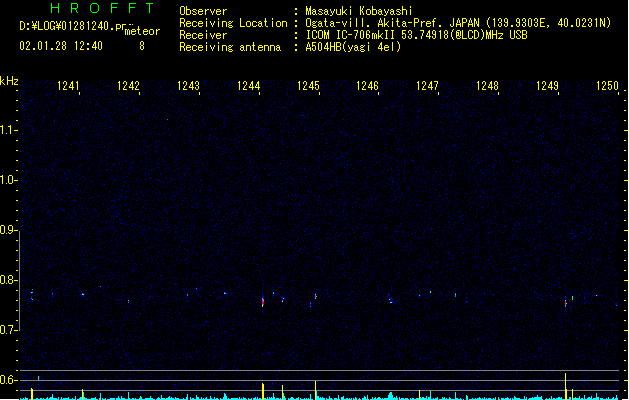Click the tallest yellow power spike just after 1249

(x=566, y=386)
